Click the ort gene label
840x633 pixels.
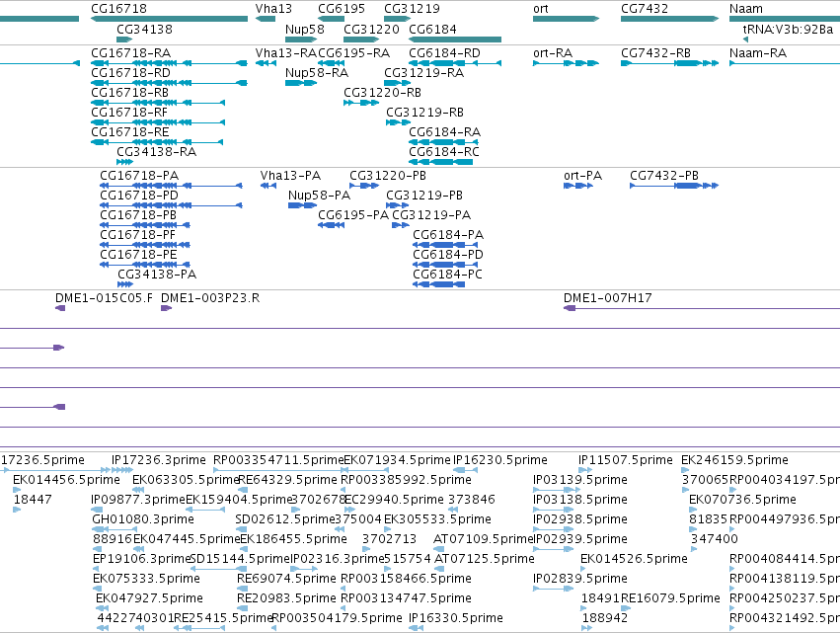541,9
